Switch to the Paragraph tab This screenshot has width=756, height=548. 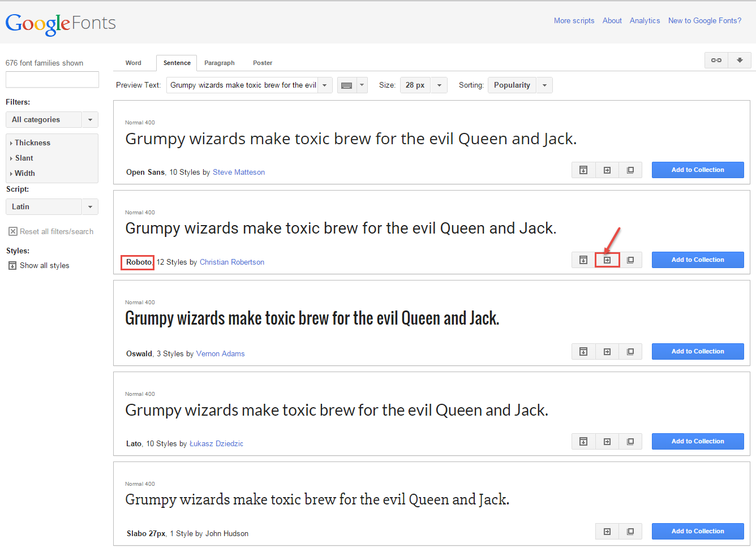coord(220,63)
